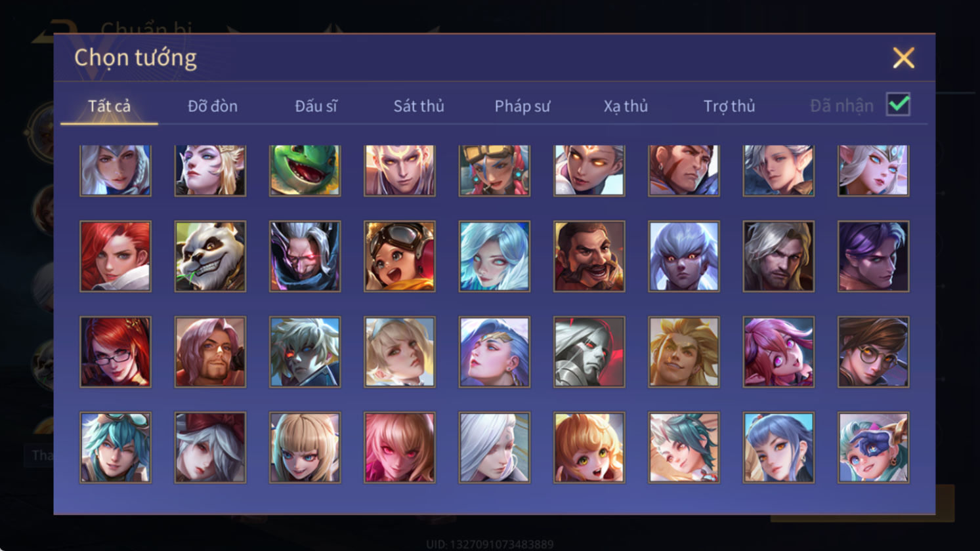Viewport: 980px width, 551px height.
Task: Open the Trợ thủ tab
Action: click(x=729, y=106)
